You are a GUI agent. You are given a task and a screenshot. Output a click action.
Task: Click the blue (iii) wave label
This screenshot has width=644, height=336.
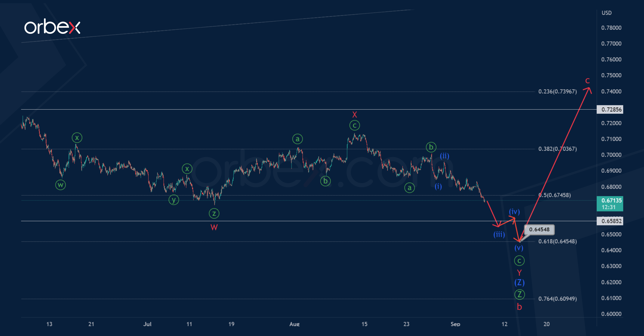[x=499, y=234]
